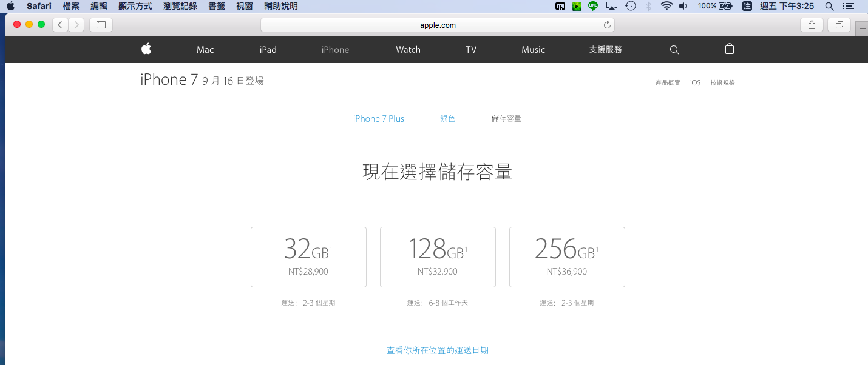
Task: Click the Apple logo in site navigation
Action: 146,49
